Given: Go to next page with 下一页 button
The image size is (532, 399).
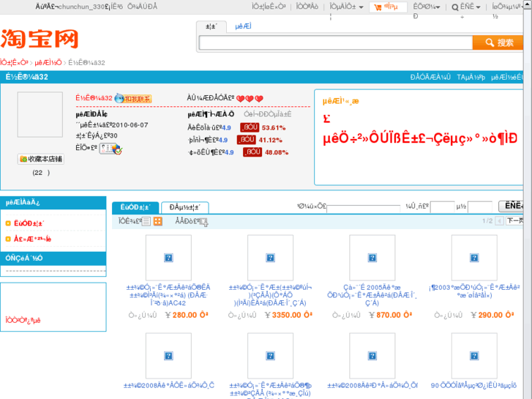Looking at the screenshot, I should (x=514, y=220).
